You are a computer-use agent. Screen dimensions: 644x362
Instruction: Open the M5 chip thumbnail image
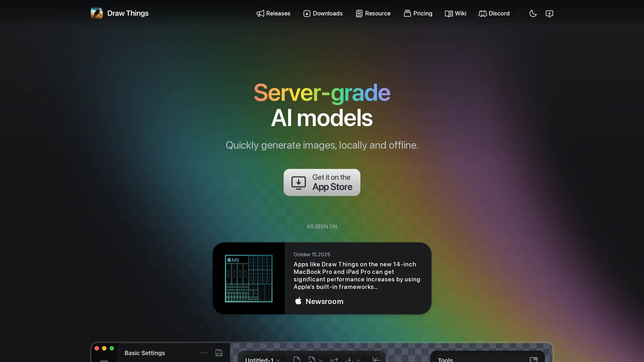[249, 278]
